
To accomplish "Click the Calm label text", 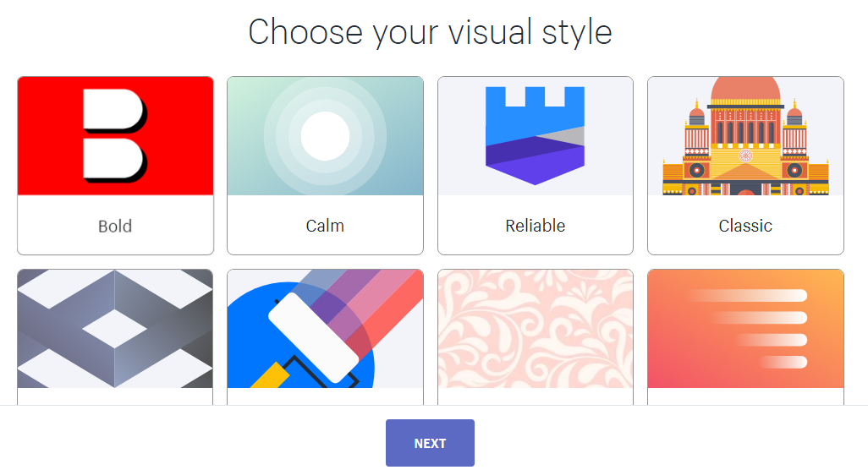I will [x=325, y=226].
